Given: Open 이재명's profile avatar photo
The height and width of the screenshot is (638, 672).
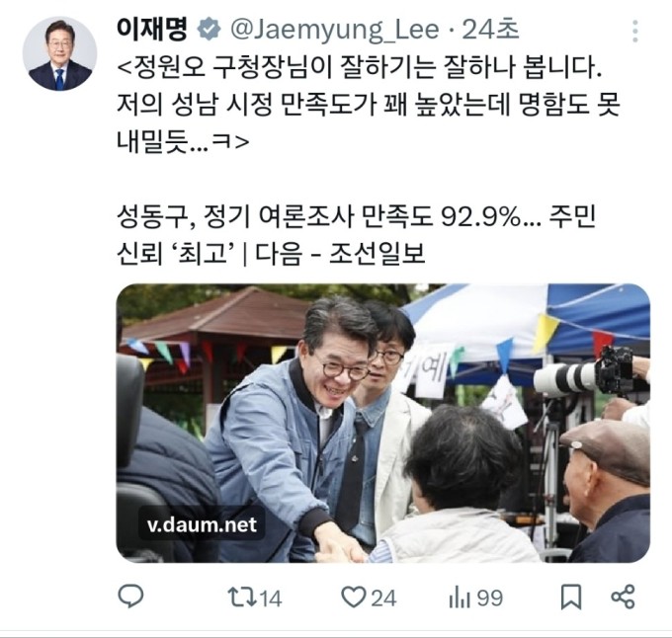Looking at the screenshot, I should pos(59,54).
